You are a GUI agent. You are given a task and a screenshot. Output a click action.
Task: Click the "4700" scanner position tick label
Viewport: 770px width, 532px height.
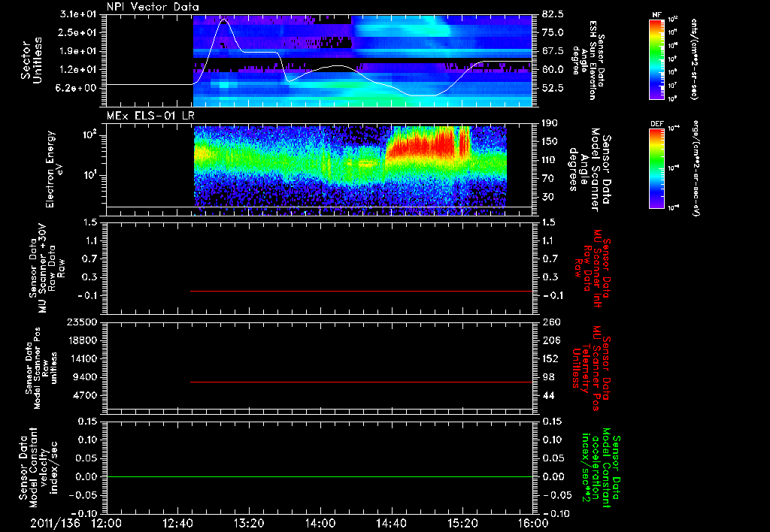point(85,395)
